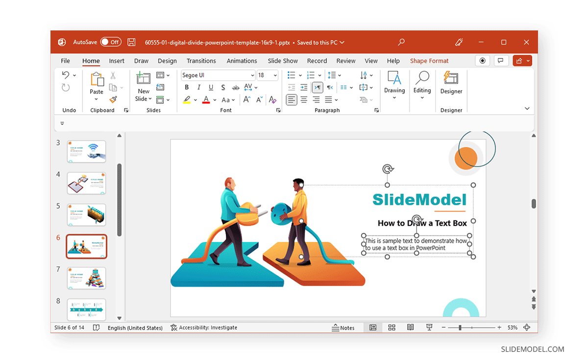Screen dimensions: 588x364
Task: Select the Format Painter tool
Action: click(113, 99)
